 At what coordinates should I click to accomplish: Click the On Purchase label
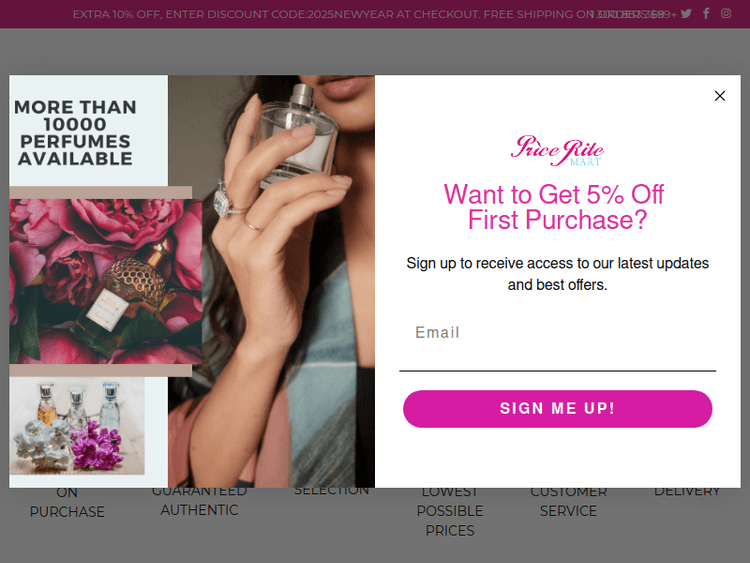(67, 502)
